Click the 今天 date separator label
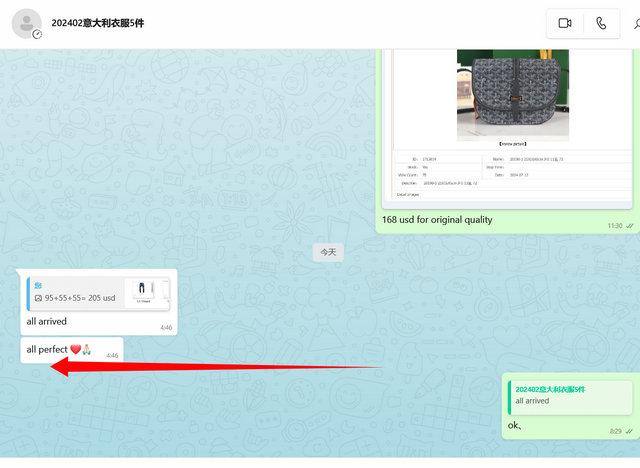The width and height of the screenshot is (640, 468). click(328, 252)
